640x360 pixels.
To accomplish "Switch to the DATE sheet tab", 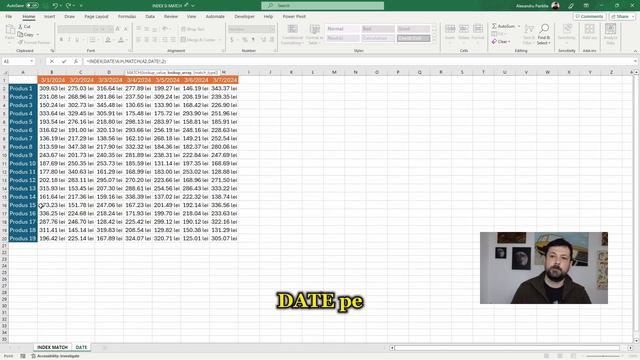I will click(81, 347).
